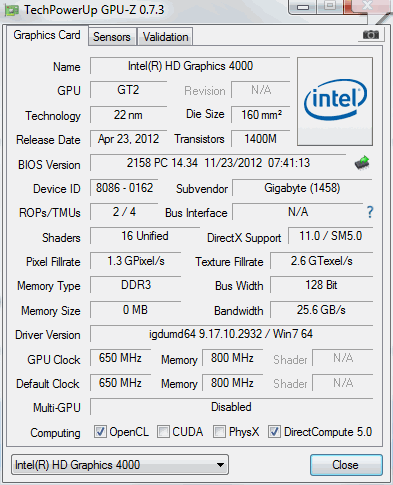
Task: Click the BIOS save chip icon
Action: (x=362, y=163)
